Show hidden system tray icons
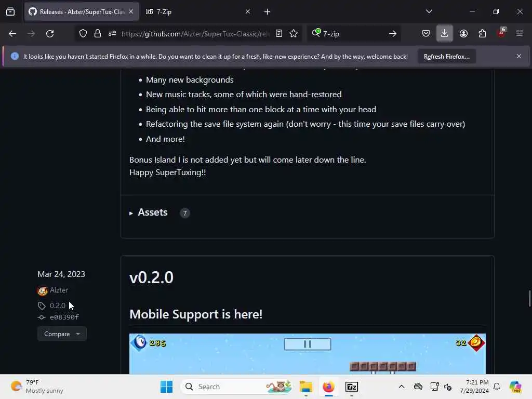 tap(402, 387)
